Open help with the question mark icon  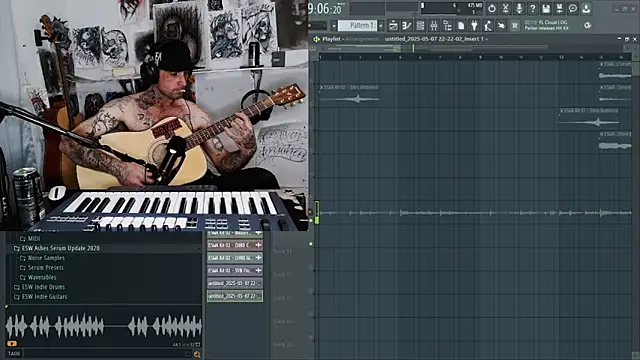coord(532,8)
